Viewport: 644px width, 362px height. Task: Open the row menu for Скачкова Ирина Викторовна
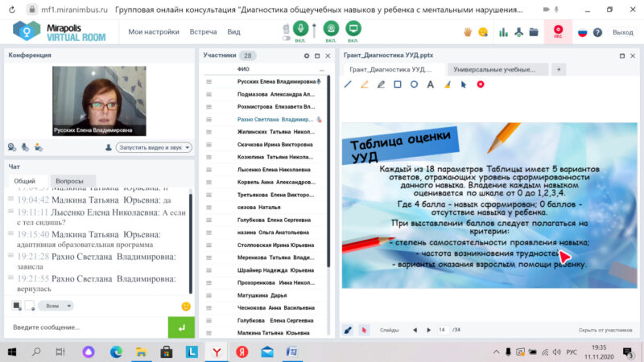coord(208,145)
